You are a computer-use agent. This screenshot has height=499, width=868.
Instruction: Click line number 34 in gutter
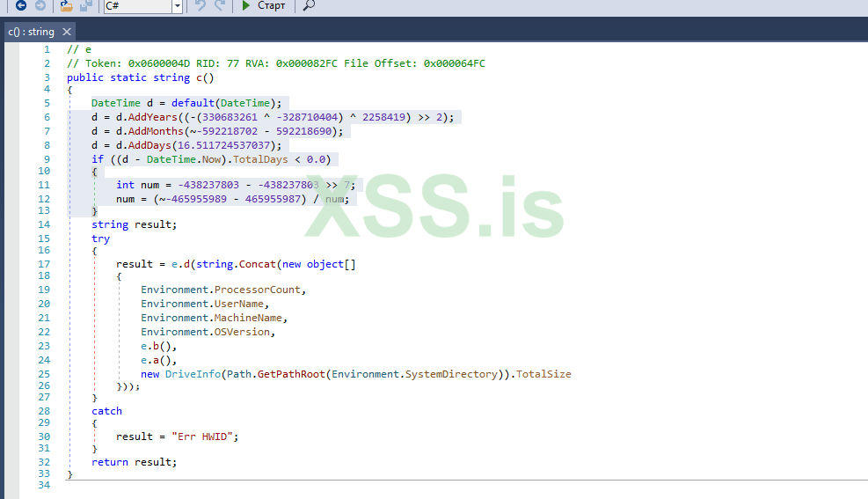coord(44,485)
